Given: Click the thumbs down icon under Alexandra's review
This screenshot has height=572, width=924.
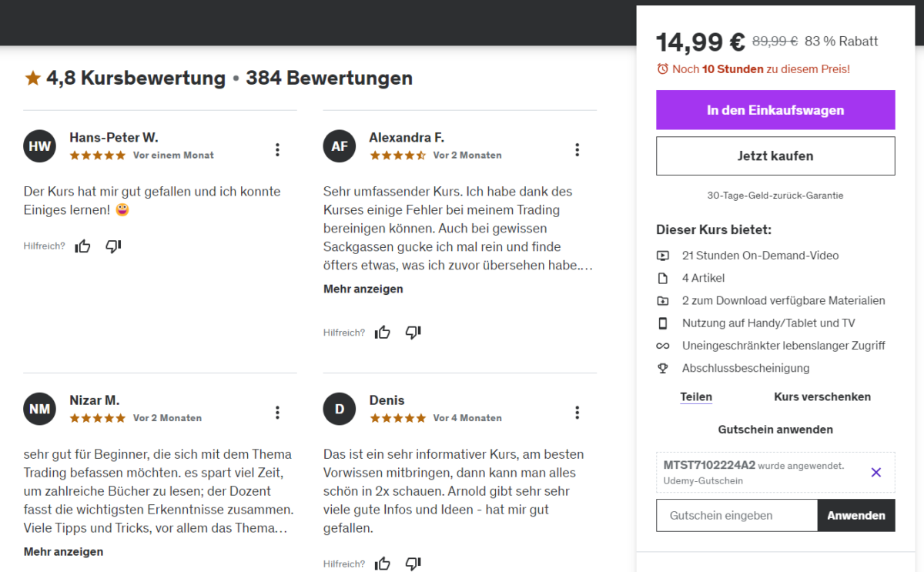Looking at the screenshot, I should tap(413, 332).
